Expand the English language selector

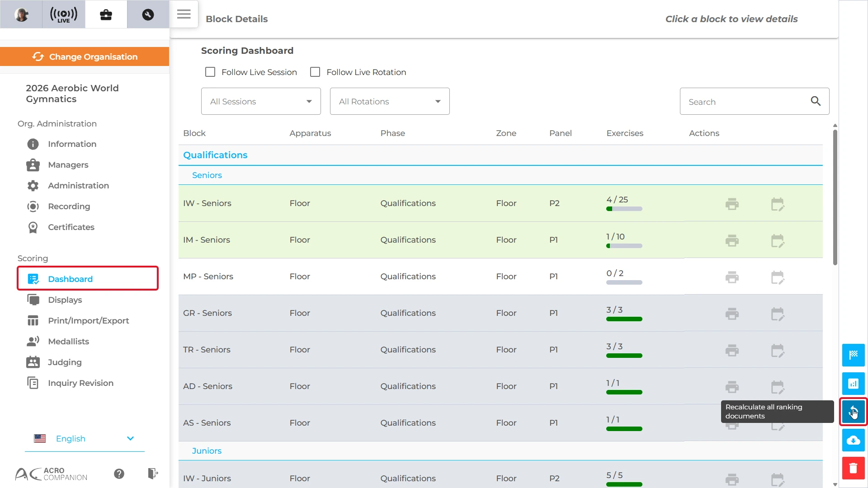(x=85, y=438)
